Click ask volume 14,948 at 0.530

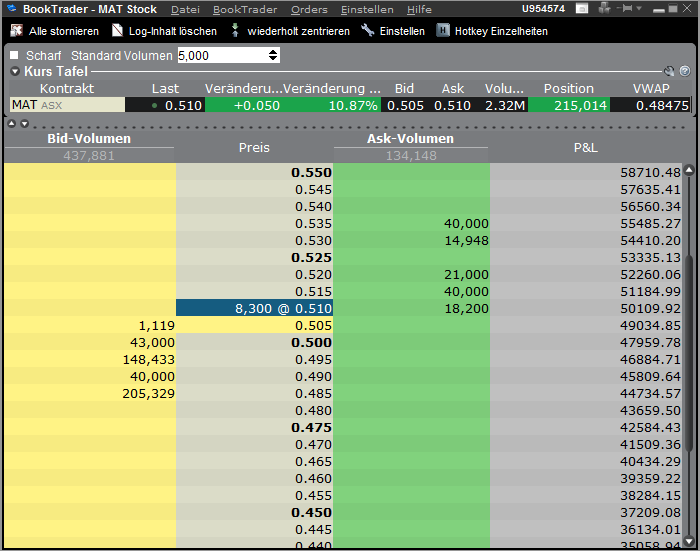(411, 241)
